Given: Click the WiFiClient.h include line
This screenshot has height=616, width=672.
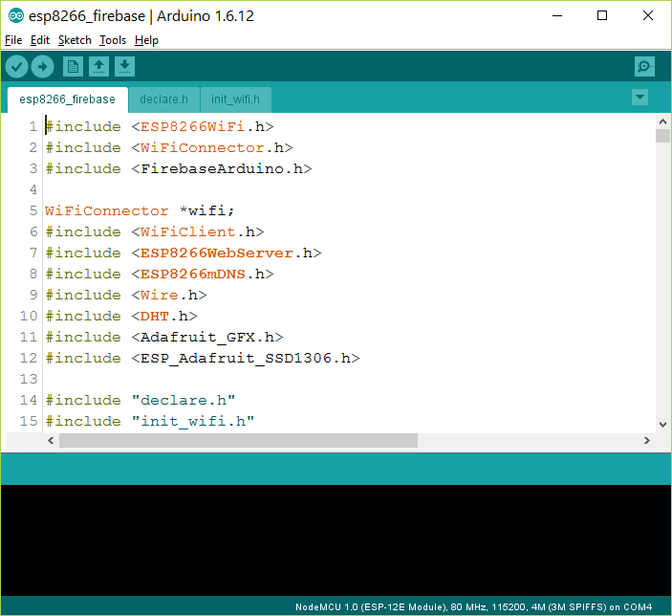Looking at the screenshot, I should (155, 231).
